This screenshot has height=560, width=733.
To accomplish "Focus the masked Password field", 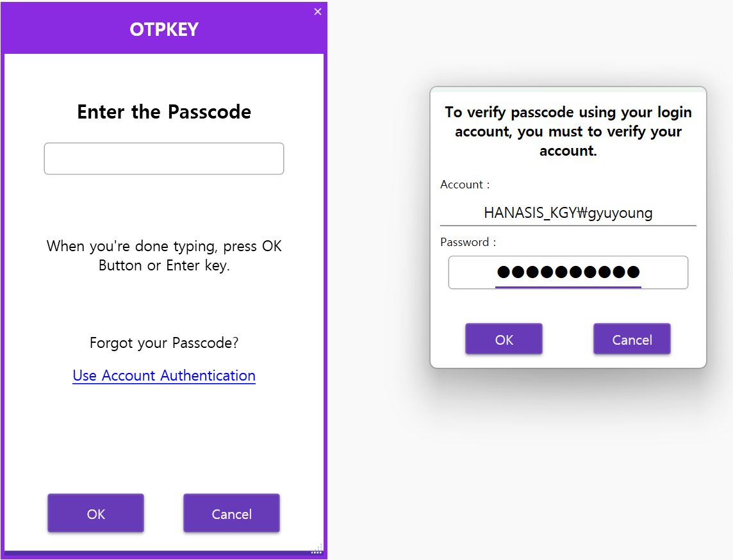I will pyautogui.click(x=568, y=272).
